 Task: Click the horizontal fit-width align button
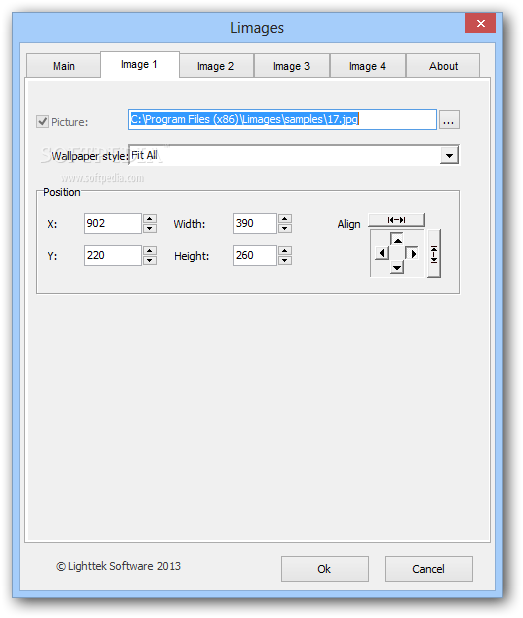point(396,220)
